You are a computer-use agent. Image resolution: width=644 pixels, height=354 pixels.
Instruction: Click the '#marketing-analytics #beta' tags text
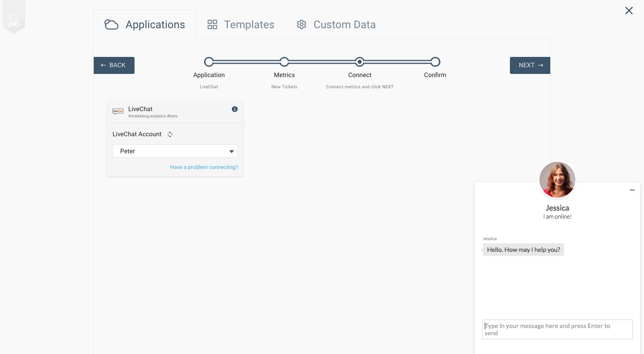point(153,116)
